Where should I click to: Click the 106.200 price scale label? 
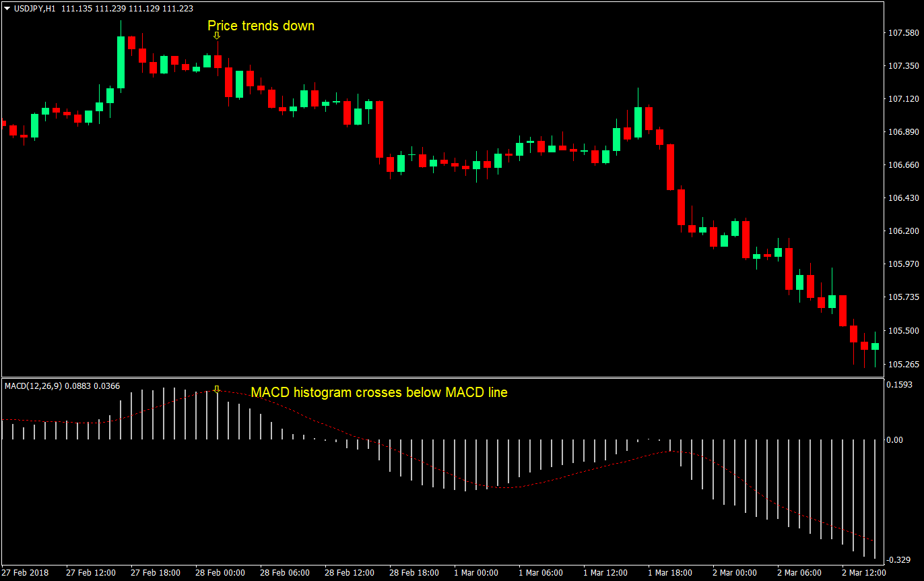point(903,231)
